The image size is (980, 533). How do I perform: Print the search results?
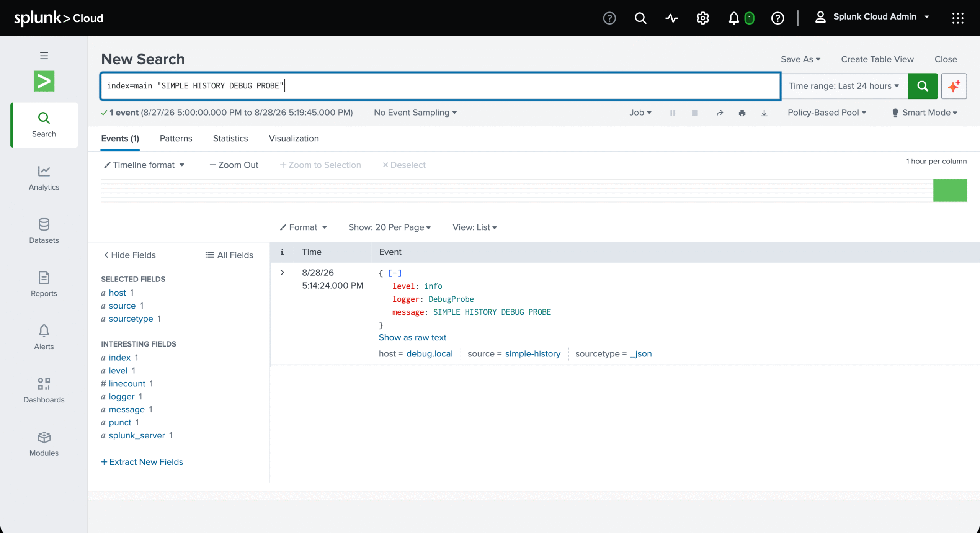click(x=742, y=113)
